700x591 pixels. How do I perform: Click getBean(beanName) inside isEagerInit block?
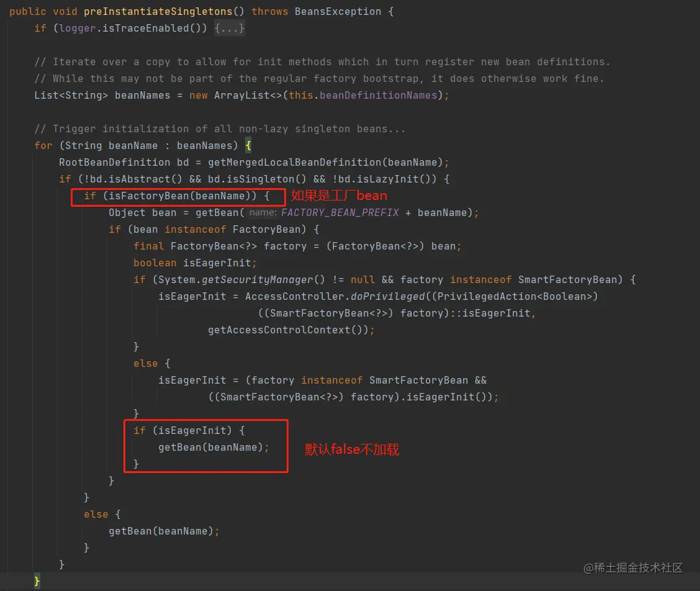[211, 447]
